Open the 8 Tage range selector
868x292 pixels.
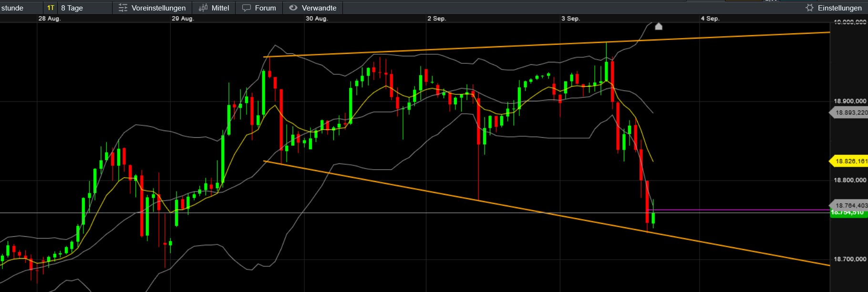click(x=85, y=8)
